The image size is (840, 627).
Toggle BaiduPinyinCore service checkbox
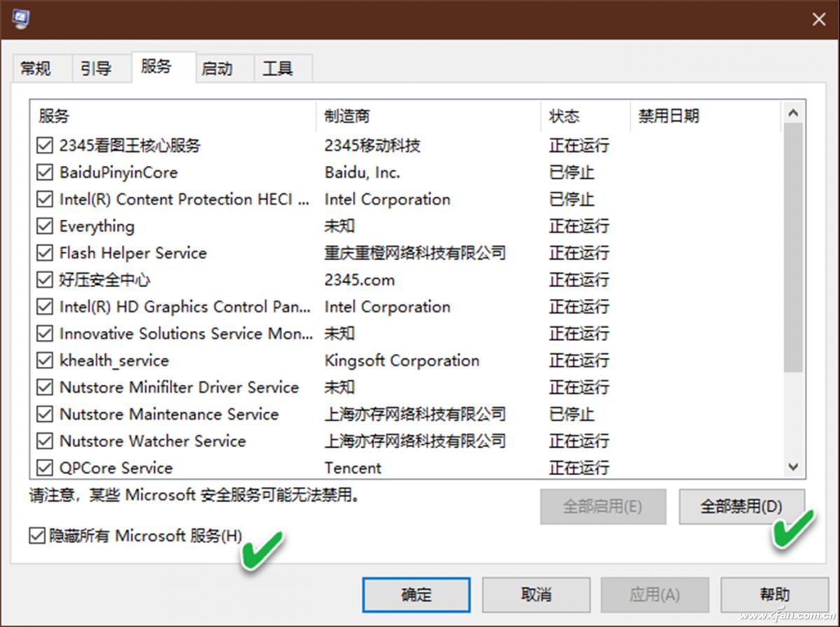(45, 172)
